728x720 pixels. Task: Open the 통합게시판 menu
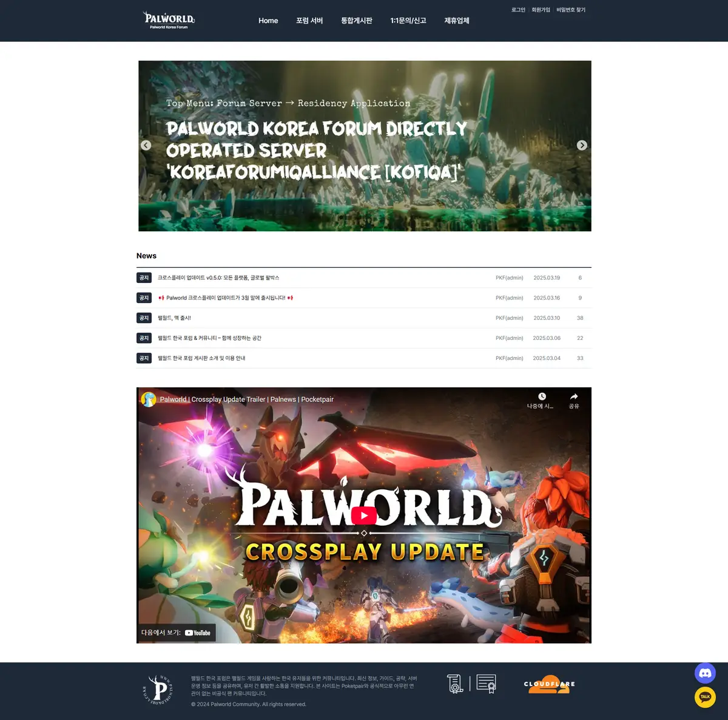[357, 21]
